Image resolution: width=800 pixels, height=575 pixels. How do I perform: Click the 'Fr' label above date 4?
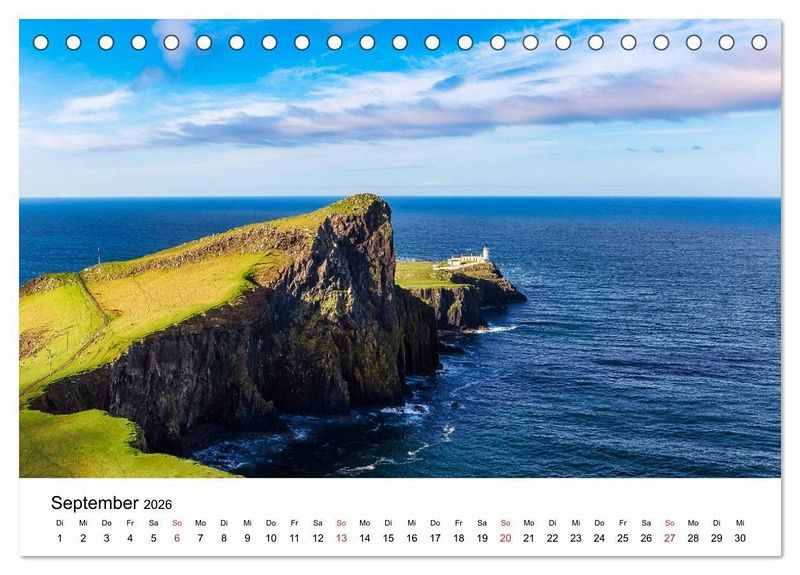[130, 523]
